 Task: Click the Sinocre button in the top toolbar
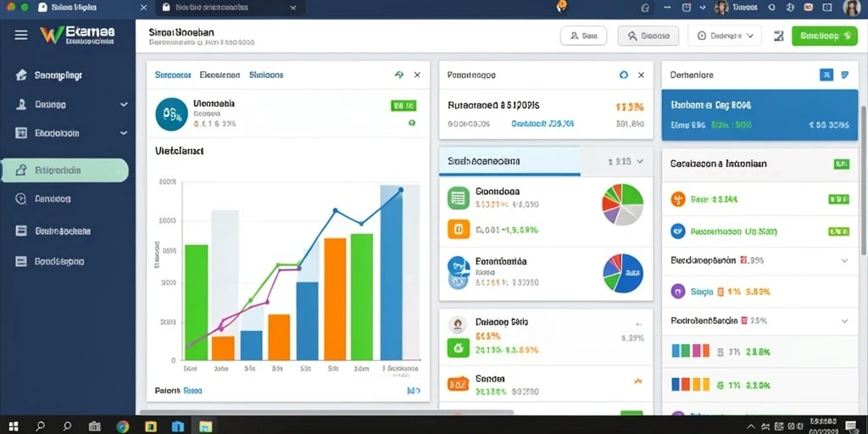tap(648, 36)
